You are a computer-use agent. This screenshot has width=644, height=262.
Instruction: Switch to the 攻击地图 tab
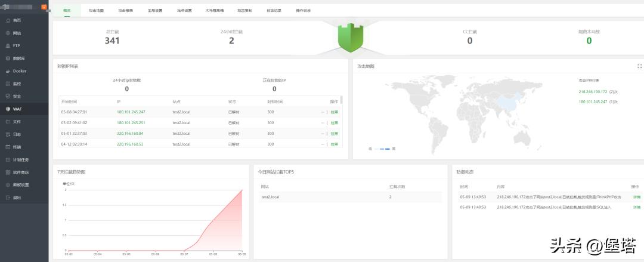point(96,11)
